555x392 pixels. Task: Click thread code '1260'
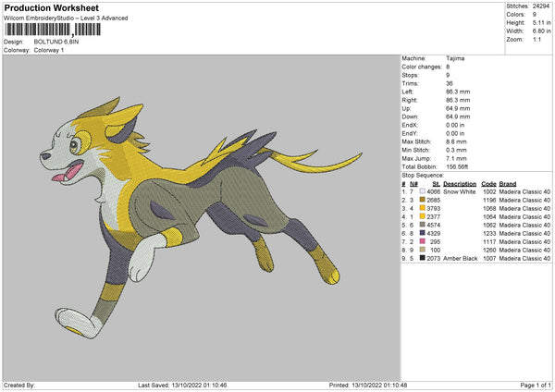[489, 251]
